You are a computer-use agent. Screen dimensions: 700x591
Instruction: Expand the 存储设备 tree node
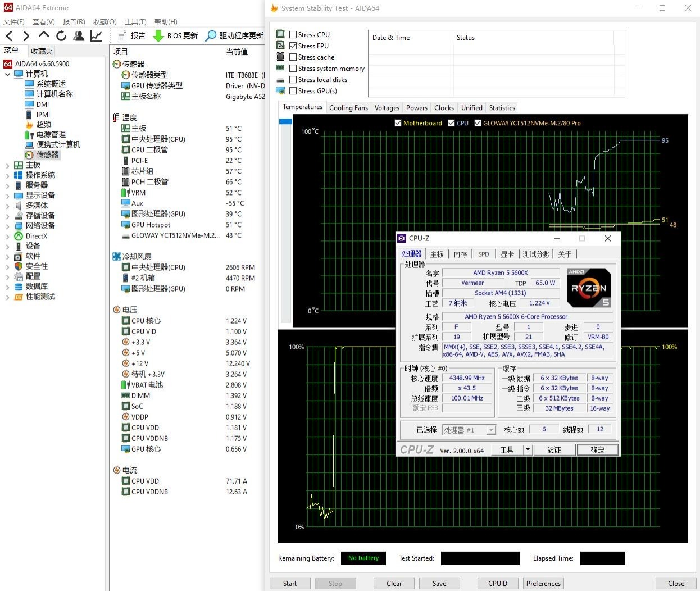click(7, 216)
